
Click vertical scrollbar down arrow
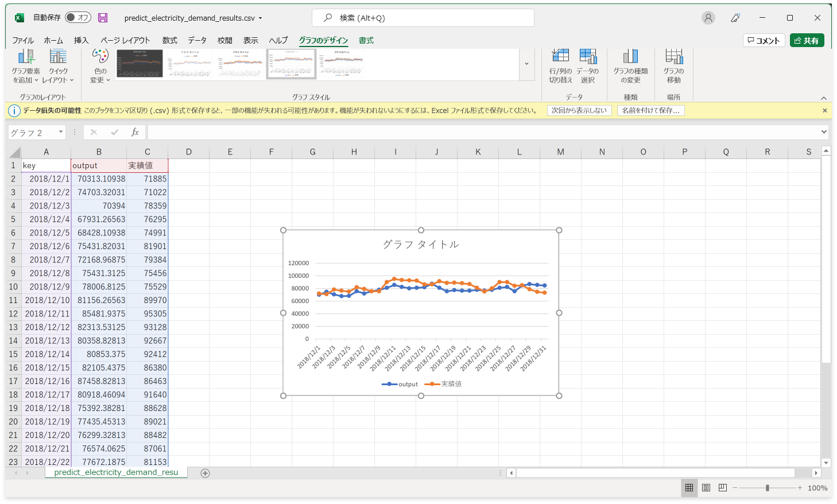coord(826,463)
